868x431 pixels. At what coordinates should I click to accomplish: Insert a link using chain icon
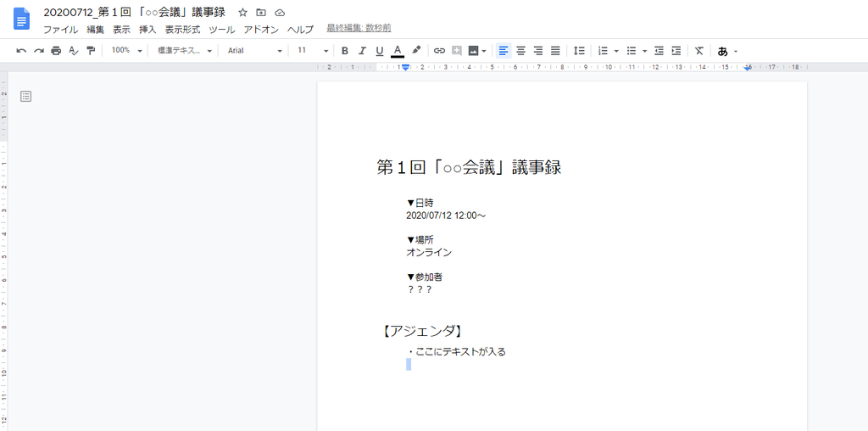pos(439,51)
